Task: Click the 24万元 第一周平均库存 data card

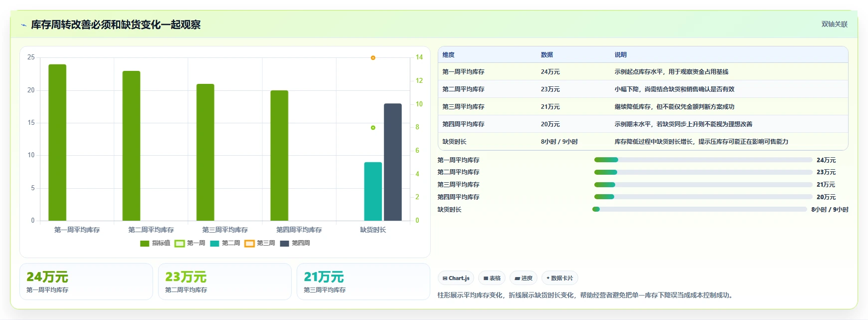Action: coord(86,282)
